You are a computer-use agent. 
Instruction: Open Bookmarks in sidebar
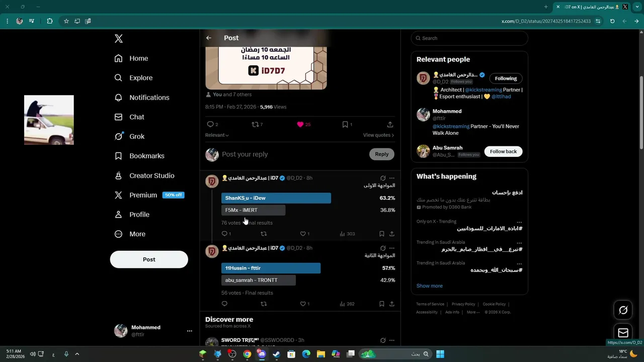[x=139, y=156]
